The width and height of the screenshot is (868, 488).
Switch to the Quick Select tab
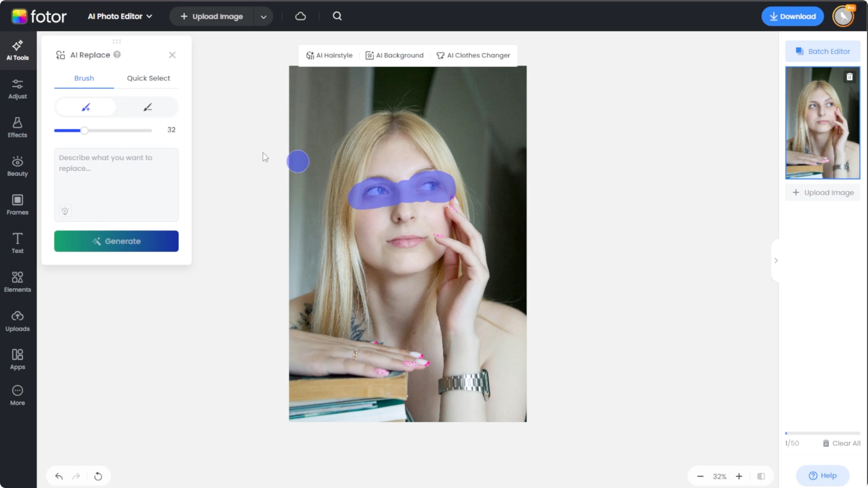coord(148,78)
